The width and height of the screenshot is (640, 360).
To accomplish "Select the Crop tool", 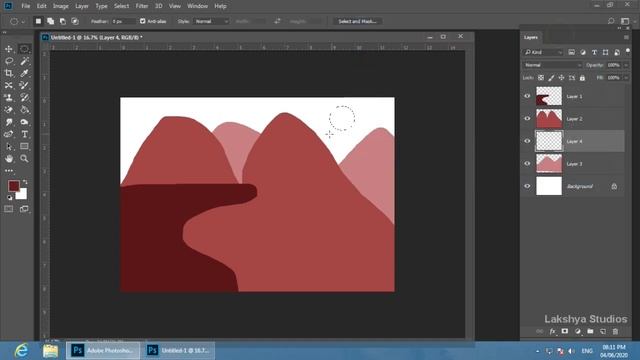I will coord(9,73).
